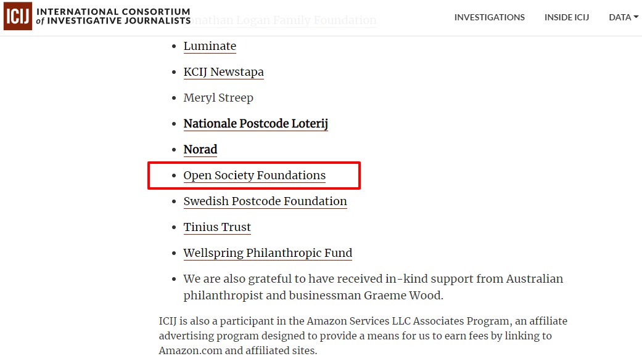The width and height of the screenshot is (642, 364).
Task: Click the ICIJ red logo icon
Action: tap(18, 17)
